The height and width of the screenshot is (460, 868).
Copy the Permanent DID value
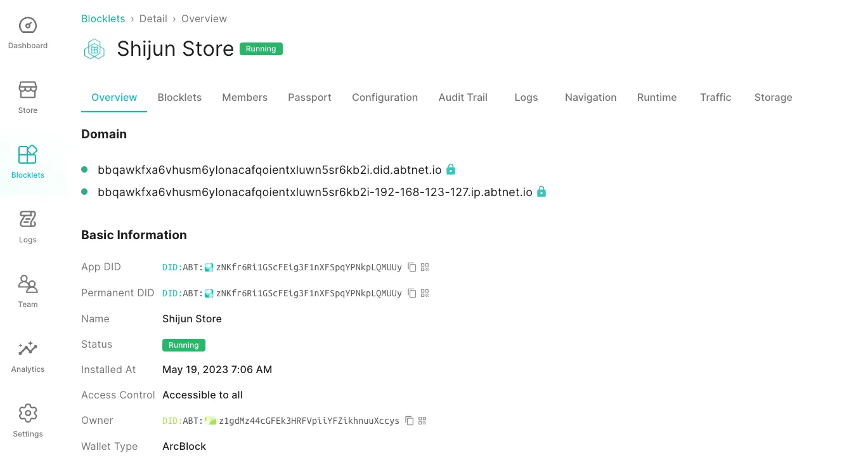point(412,293)
